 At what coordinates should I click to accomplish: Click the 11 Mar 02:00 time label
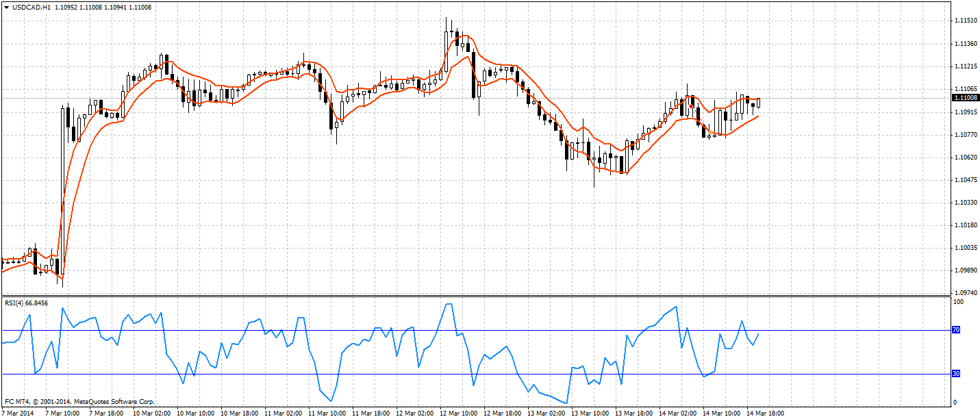coord(284,414)
